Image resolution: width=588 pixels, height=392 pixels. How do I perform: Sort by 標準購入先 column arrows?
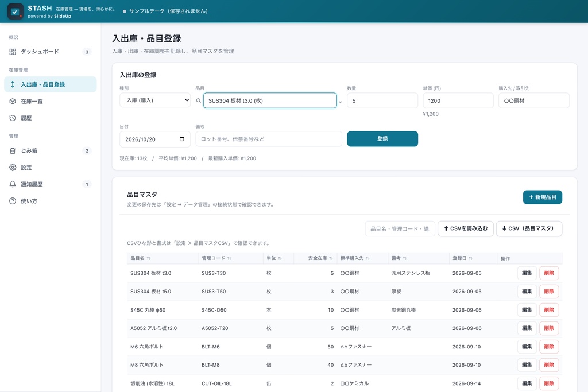368,258
